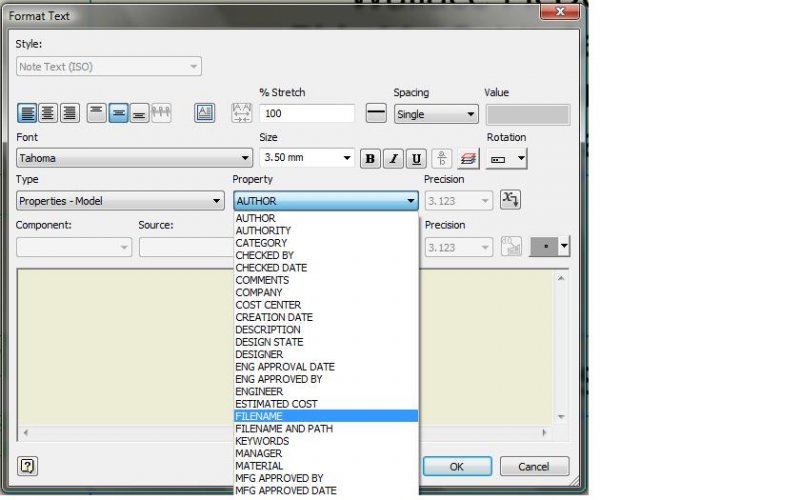Select ENG APPROVAL DATE property
800x500 pixels.
(326, 367)
